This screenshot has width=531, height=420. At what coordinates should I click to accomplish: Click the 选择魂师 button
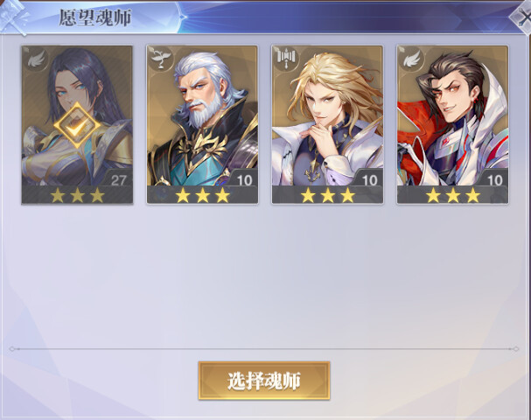[x=264, y=381]
